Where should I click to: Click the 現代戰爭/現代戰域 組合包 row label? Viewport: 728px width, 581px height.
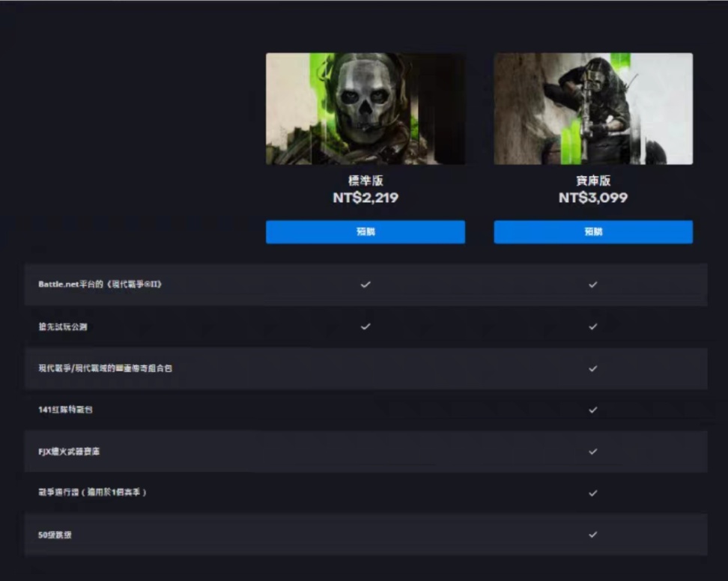(x=106, y=368)
